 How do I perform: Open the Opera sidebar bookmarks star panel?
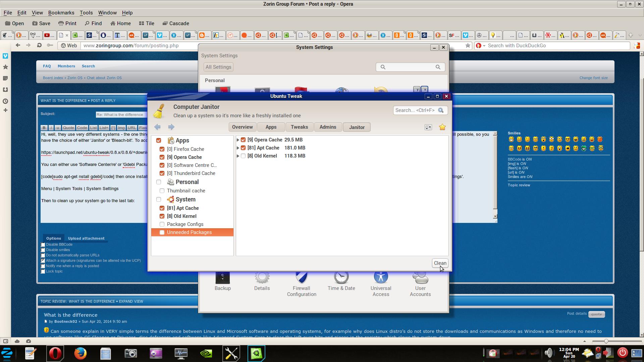5,67
